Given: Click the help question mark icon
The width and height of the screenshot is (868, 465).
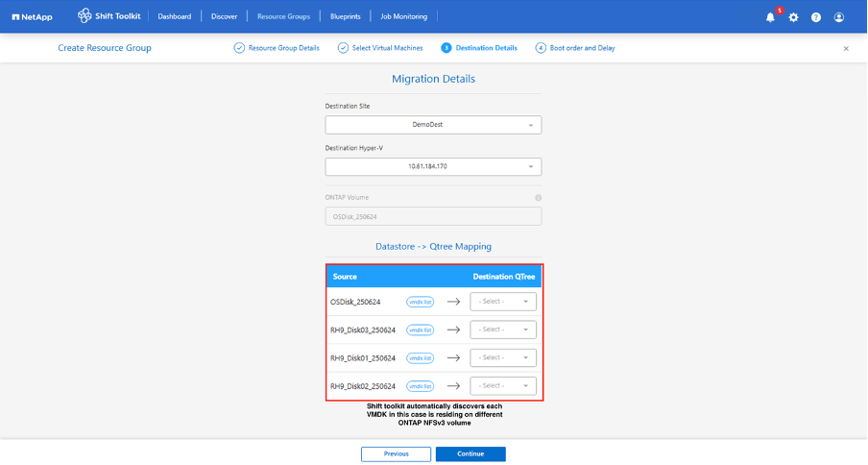Looking at the screenshot, I should 816,17.
